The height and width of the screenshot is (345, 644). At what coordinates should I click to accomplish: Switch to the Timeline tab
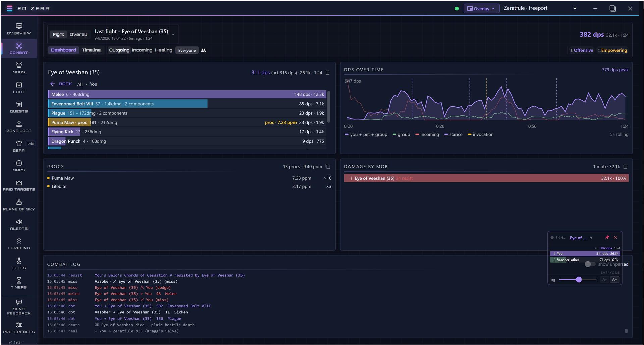pyautogui.click(x=91, y=50)
